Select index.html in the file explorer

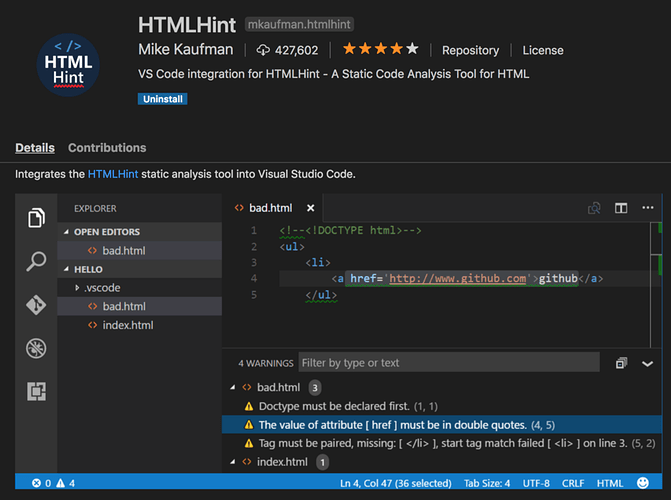[127, 325]
